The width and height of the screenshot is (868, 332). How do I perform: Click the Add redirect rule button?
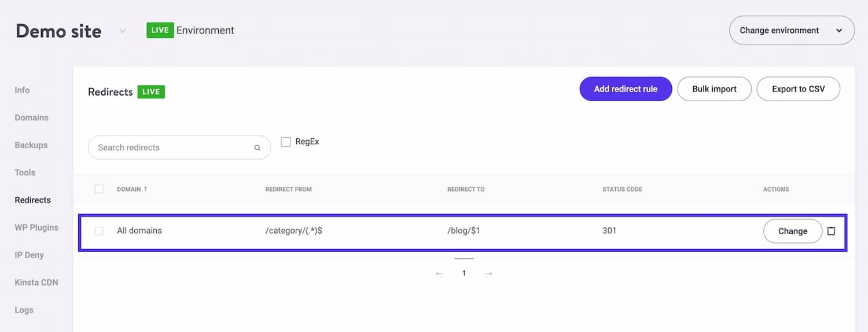[626, 89]
